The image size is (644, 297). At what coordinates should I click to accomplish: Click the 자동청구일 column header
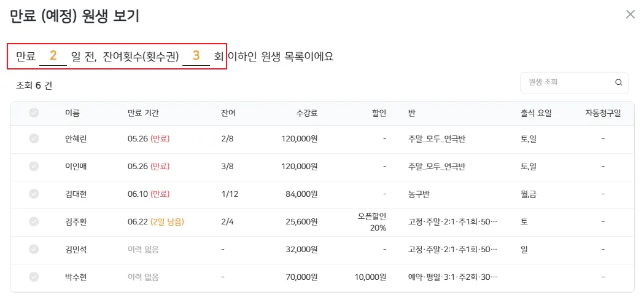(x=603, y=113)
